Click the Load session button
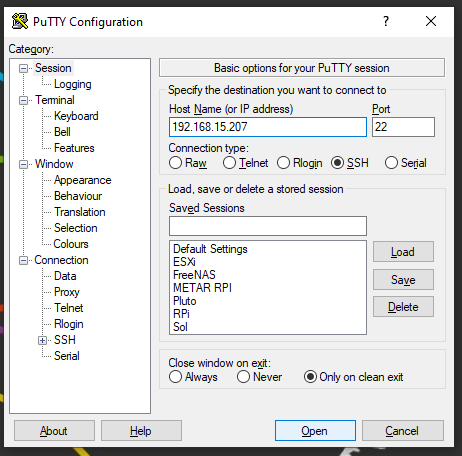Screen dimensions: 462x456 pyautogui.click(x=403, y=252)
